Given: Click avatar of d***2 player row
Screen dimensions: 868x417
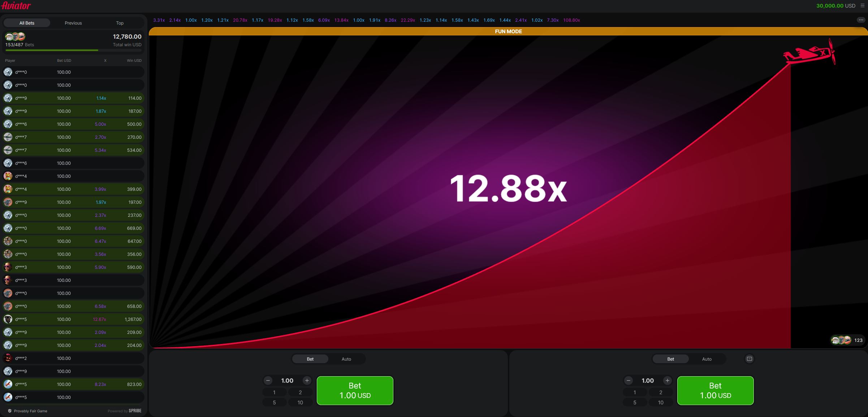Looking at the screenshot, I should (8, 358).
